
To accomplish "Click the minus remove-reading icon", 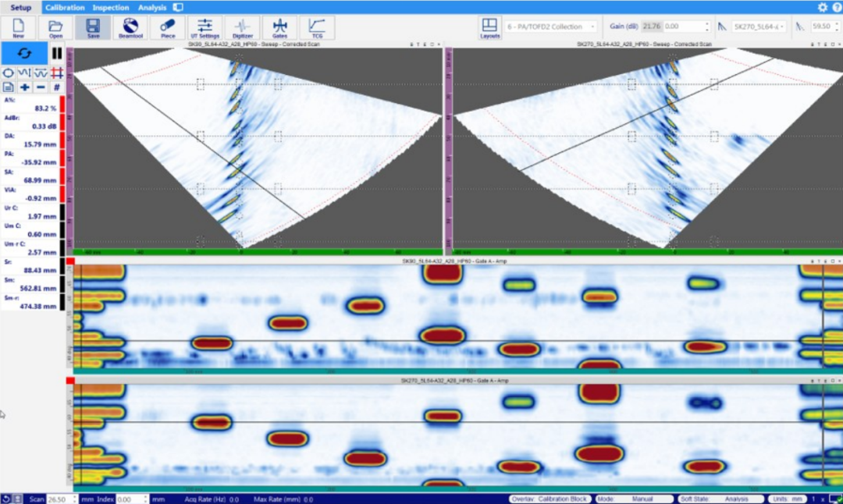I will [41, 87].
